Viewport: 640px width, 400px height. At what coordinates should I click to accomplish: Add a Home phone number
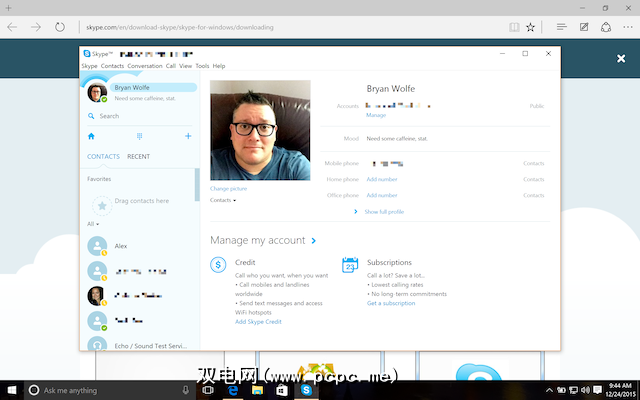tap(382, 179)
